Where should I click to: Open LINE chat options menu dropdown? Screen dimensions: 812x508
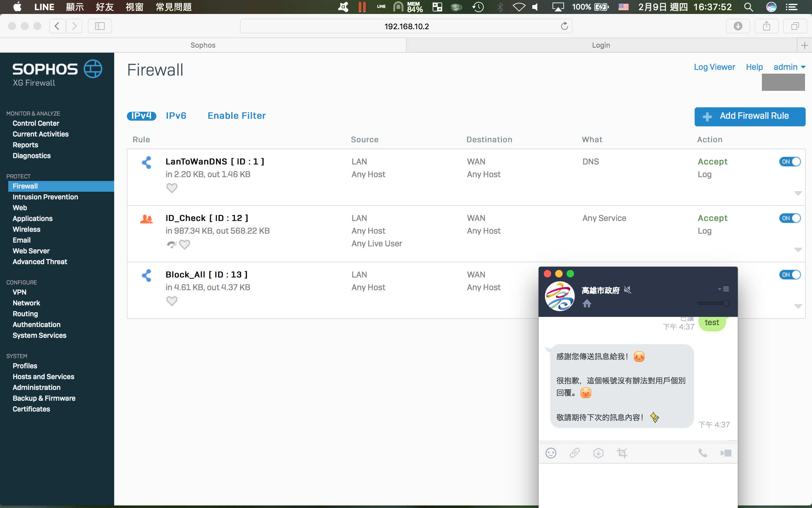[724, 289]
